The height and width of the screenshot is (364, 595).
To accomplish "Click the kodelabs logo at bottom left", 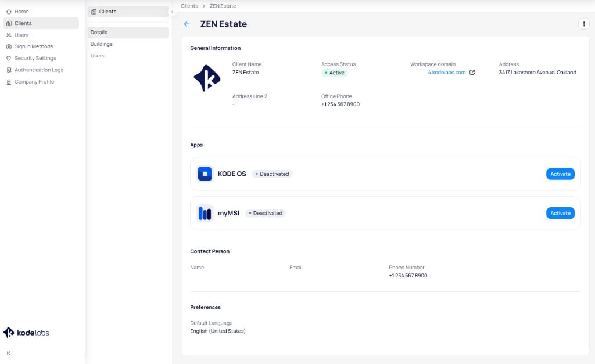I will click(x=26, y=333).
